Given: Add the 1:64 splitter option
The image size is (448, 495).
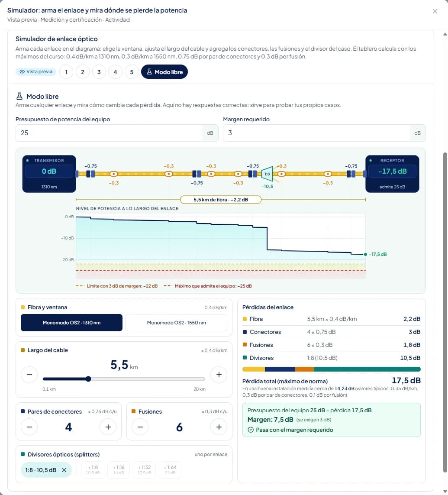Looking at the screenshot, I should [x=170, y=470].
